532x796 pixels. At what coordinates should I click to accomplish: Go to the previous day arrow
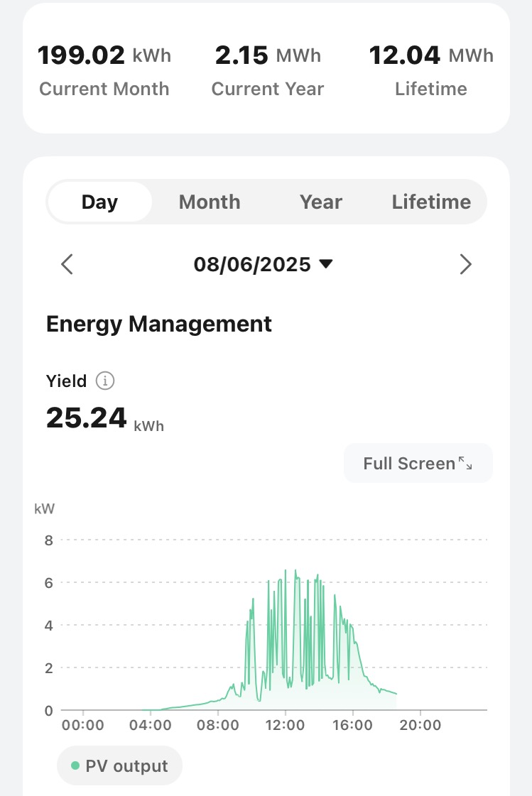pyautogui.click(x=67, y=265)
